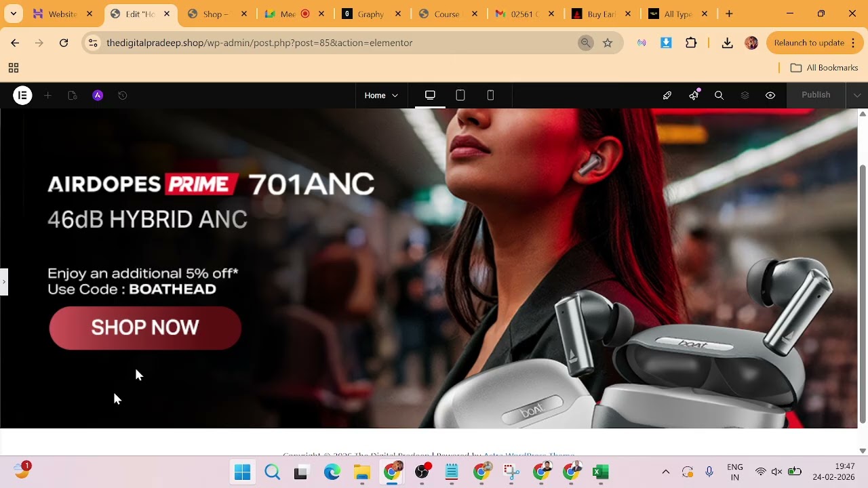Open the Windows Start menu
The image size is (868, 488).
[x=242, y=472]
